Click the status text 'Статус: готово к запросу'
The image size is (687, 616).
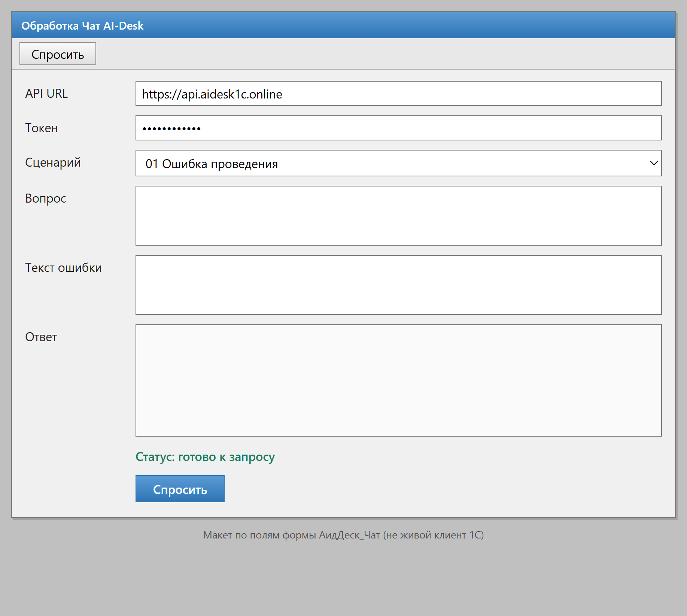(205, 457)
